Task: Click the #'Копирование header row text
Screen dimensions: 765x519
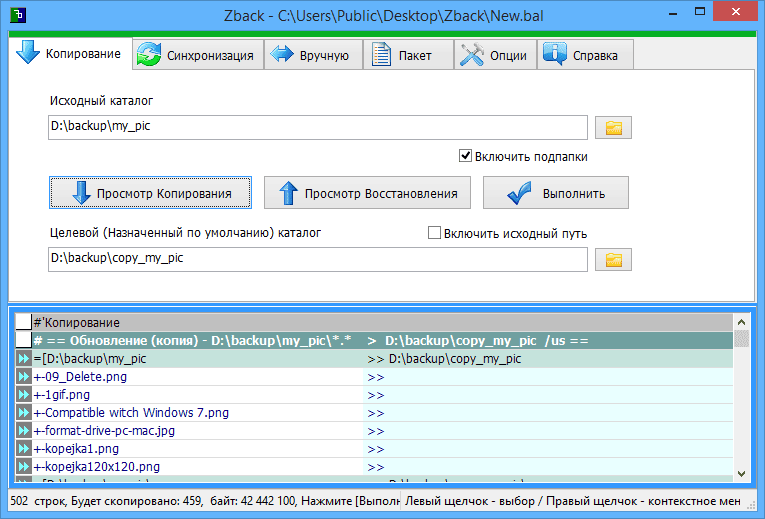Action: 77,322
